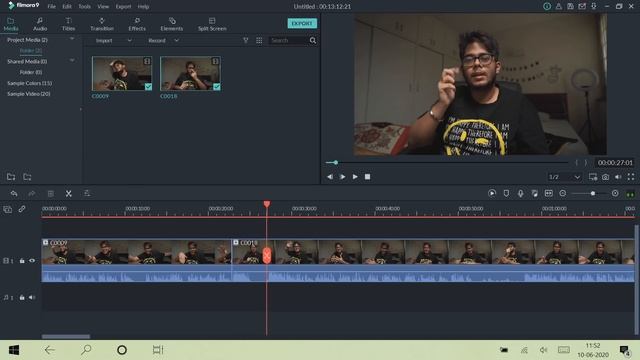The height and width of the screenshot is (360, 640).
Task: Hide video track 1 with eye icon
Action: (32, 260)
